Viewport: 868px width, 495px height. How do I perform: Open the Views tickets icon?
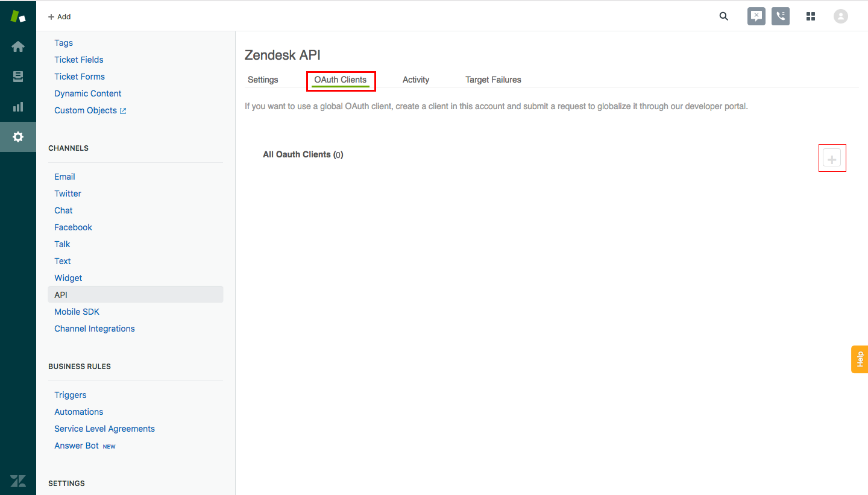tap(18, 77)
